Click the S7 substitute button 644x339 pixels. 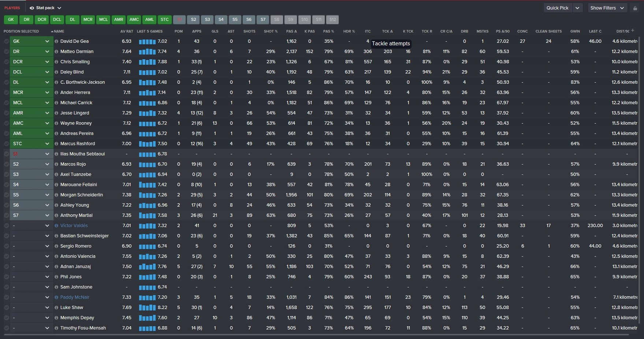pyautogui.click(x=263, y=20)
